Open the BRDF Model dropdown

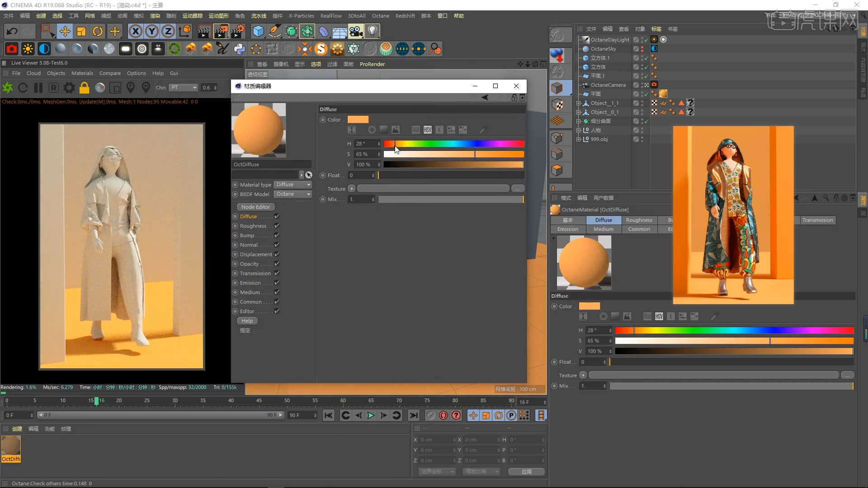[292, 194]
